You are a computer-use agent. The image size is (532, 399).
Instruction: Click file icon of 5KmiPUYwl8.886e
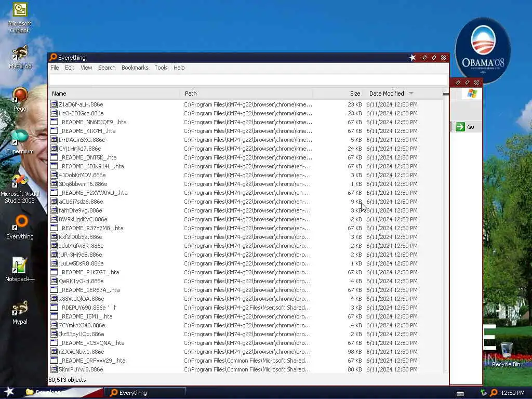click(x=54, y=369)
